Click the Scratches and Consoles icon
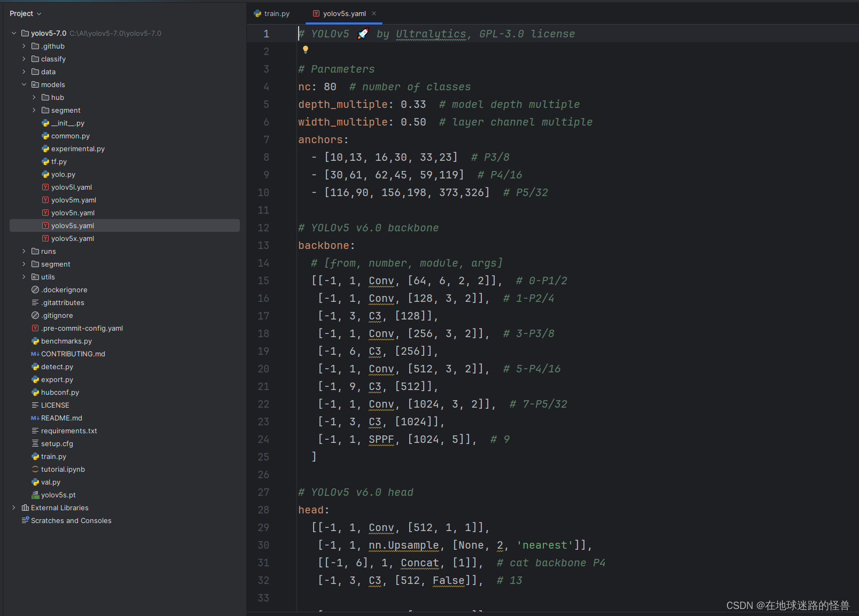859x616 pixels. 25,520
